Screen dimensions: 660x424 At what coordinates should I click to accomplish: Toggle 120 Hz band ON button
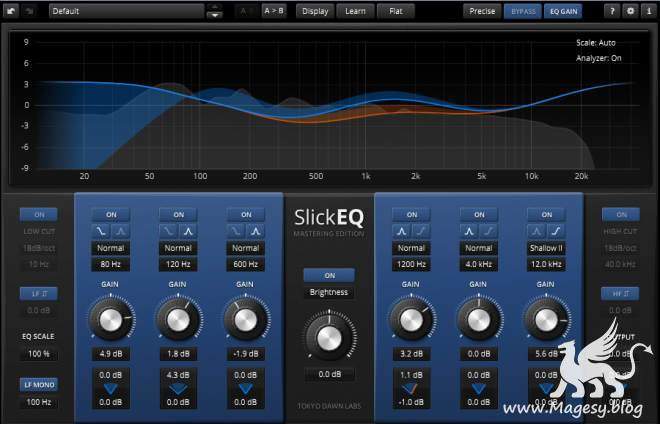[178, 214]
